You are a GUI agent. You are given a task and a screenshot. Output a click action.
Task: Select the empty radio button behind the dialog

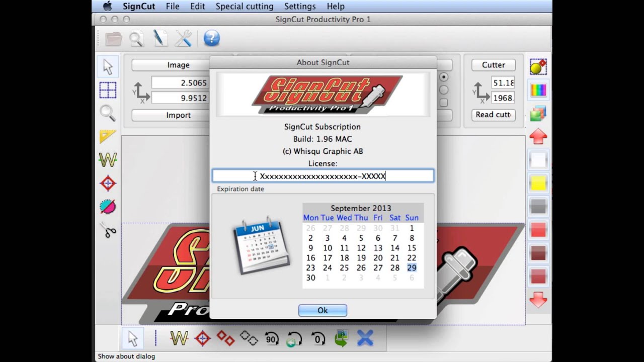(444, 90)
